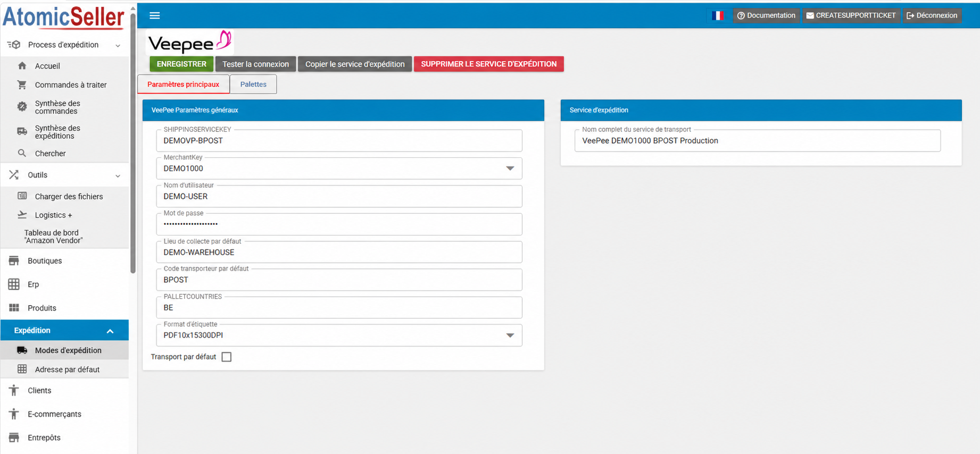Click the PALLETCOUNTRIES input field

[339, 308]
